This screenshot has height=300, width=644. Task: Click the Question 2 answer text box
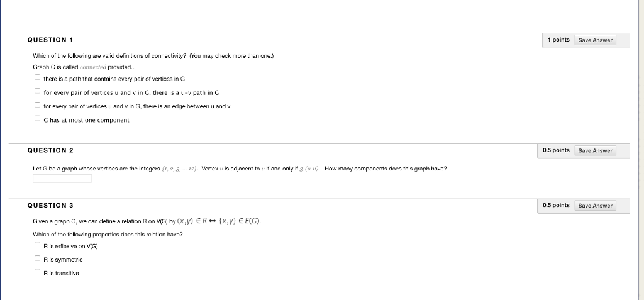click(62, 179)
